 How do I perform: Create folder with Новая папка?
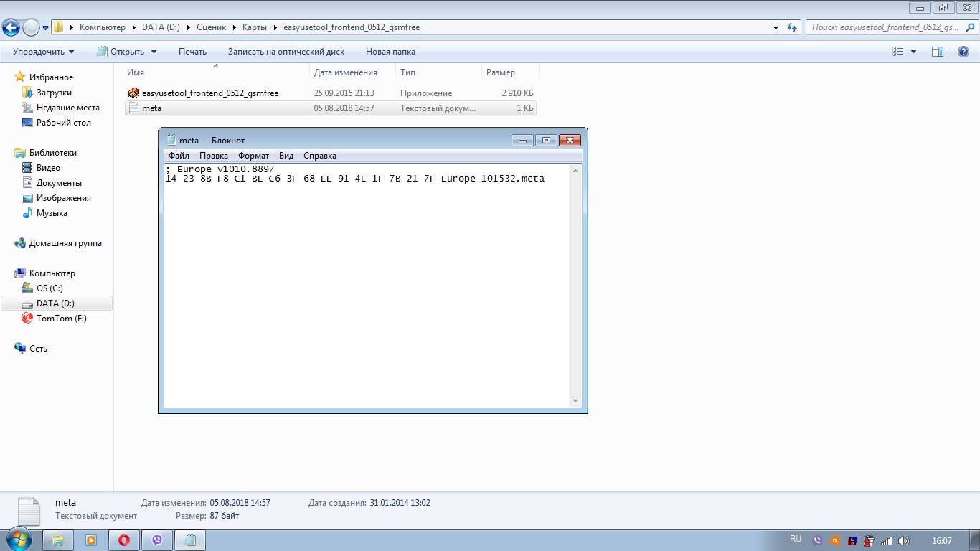(390, 52)
